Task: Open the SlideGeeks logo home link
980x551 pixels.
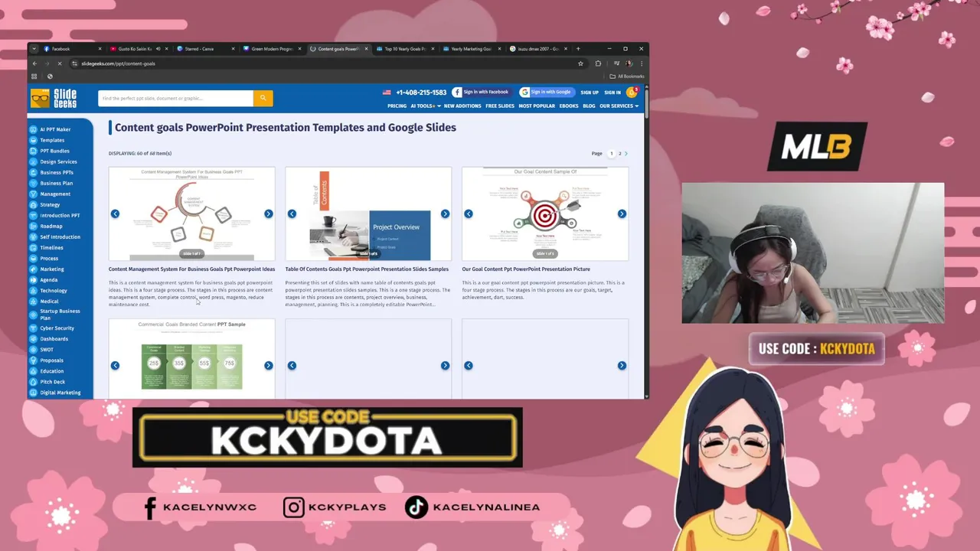Action: tap(54, 98)
